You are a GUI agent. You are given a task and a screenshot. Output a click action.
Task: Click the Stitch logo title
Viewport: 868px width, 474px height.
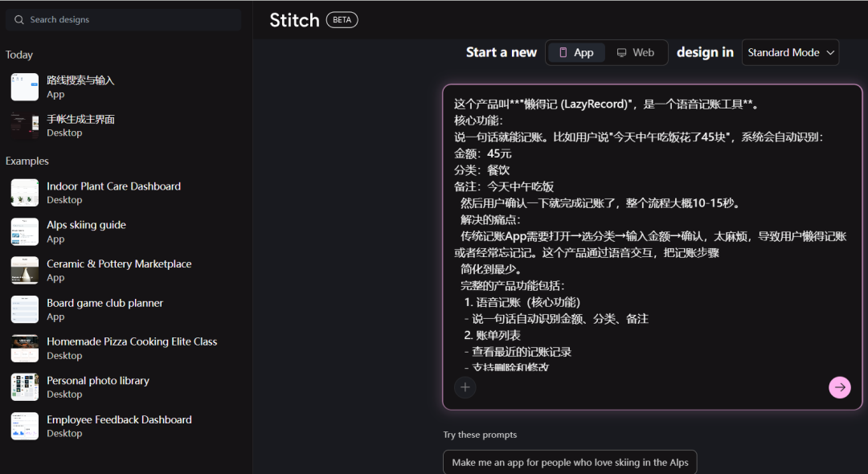point(294,20)
